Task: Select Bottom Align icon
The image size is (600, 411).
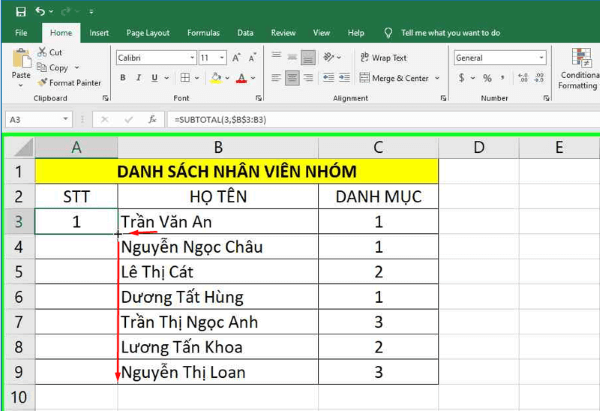Action: click(308, 57)
